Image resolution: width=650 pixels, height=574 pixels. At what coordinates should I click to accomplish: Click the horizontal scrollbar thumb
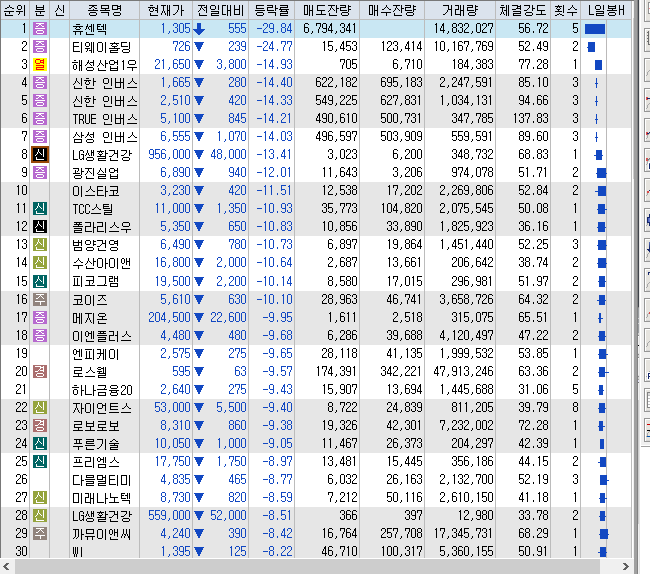[306, 566]
